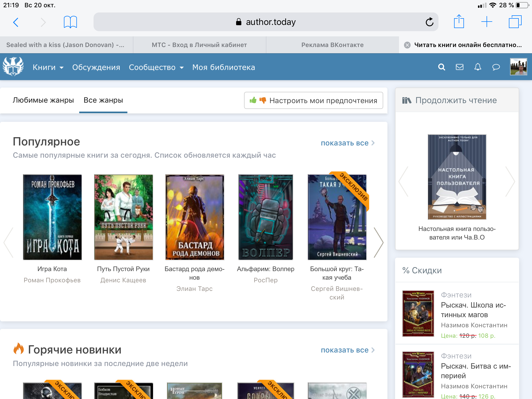Open site search magnifier icon
The width and height of the screenshot is (532, 399).
click(442, 67)
